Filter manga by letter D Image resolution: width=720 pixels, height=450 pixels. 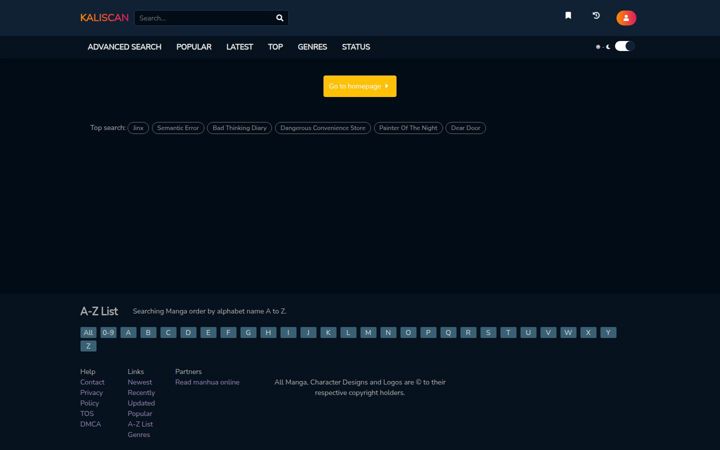[188, 332]
